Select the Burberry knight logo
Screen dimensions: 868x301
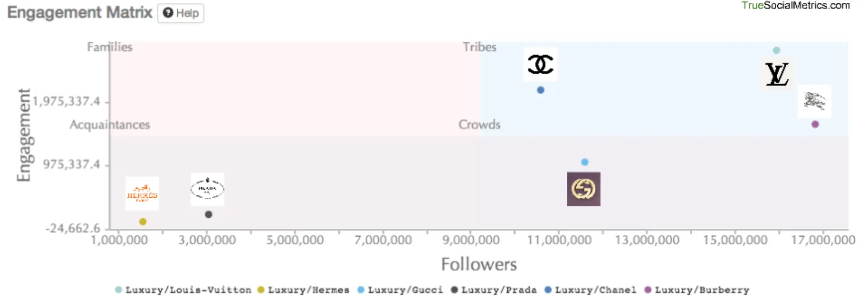(814, 101)
